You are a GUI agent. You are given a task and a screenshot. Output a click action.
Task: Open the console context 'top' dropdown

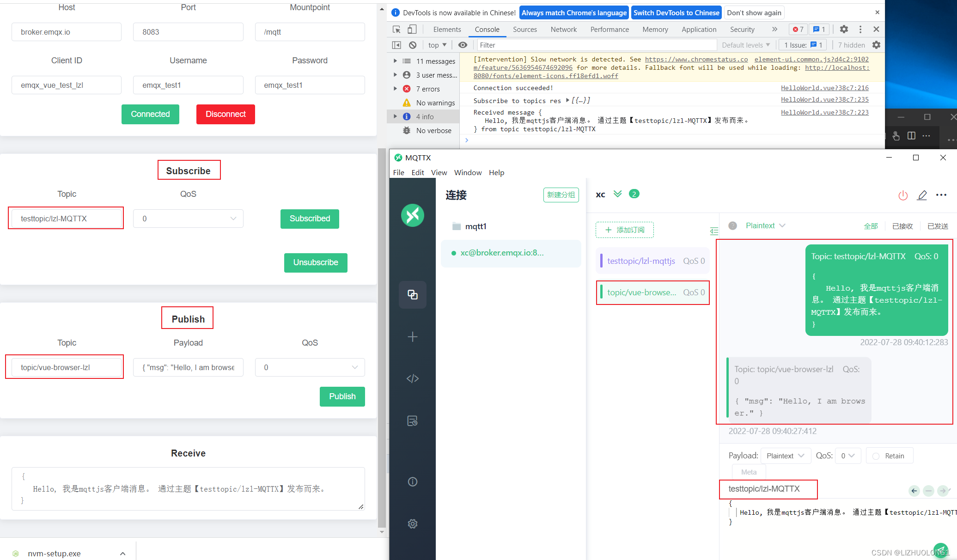437,45
